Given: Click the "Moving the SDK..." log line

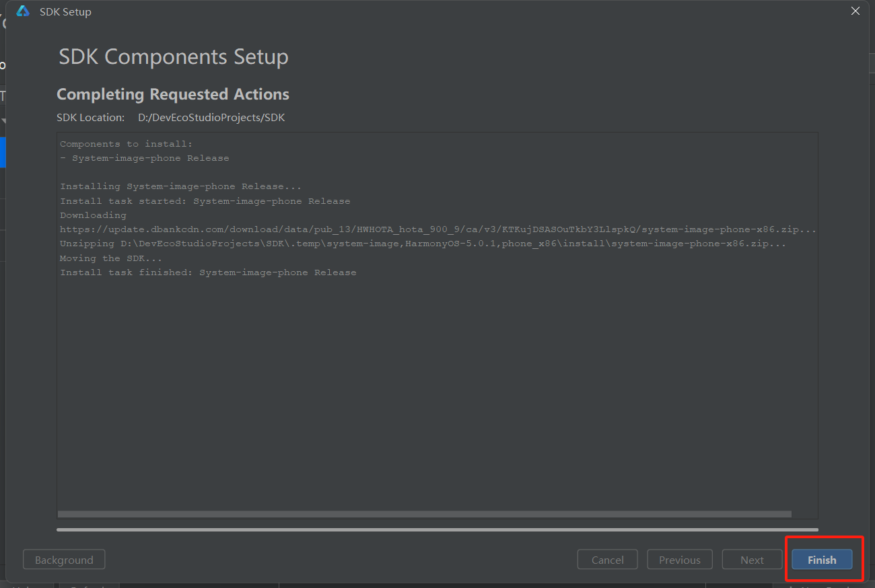Looking at the screenshot, I should (111, 258).
